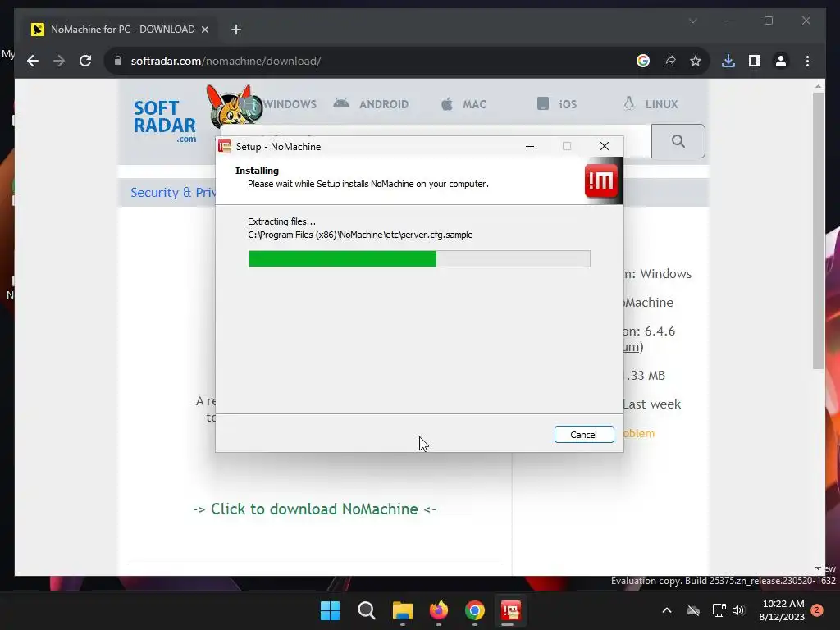Viewport: 840px width, 630px height.
Task: Click the SoftRadar search magnifier button
Action: (x=678, y=141)
